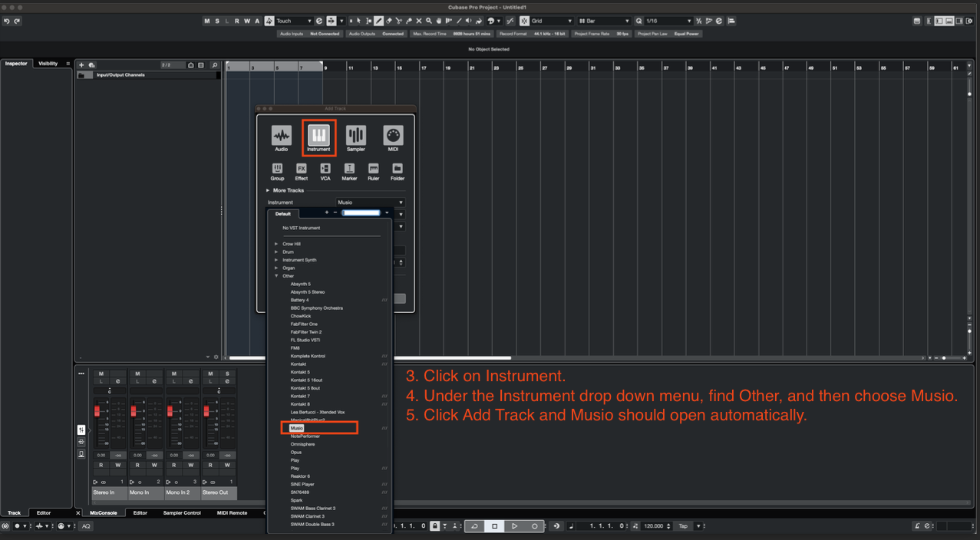Open the MIDI Remote tab
This screenshot has width=980, height=540.
pyautogui.click(x=232, y=513)
